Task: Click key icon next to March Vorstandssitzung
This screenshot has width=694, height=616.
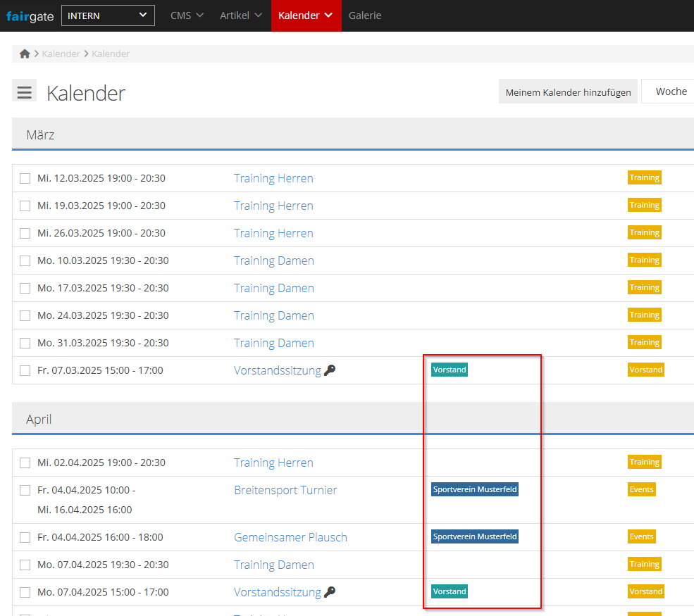Action: tap(330, 370)
